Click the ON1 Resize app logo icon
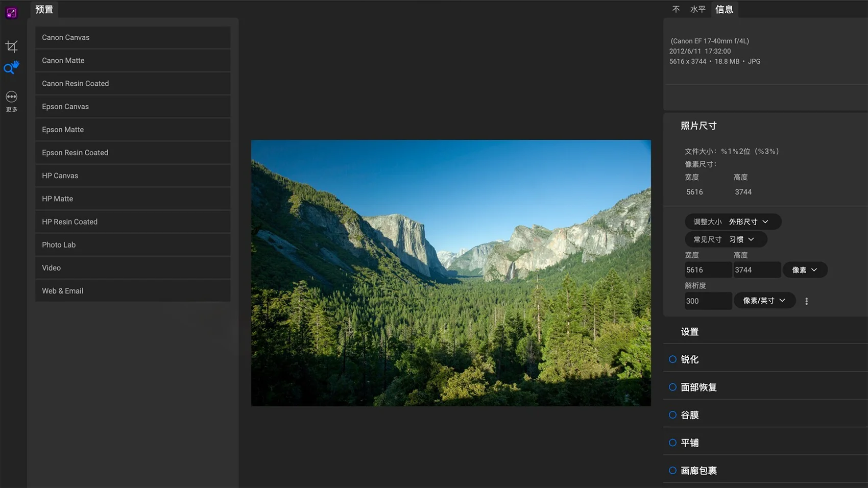868x488 pixels. pyautogui.click(x=11, y=13)
